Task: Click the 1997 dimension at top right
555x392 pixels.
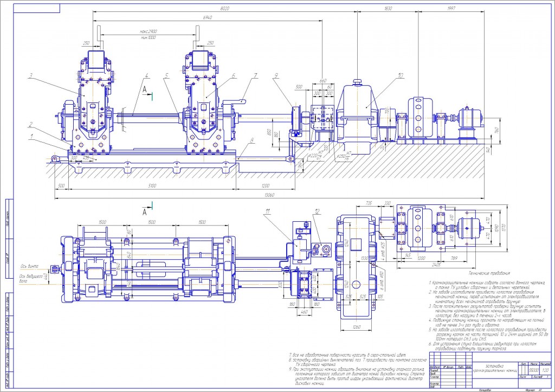Action: [x=451, y=9]
